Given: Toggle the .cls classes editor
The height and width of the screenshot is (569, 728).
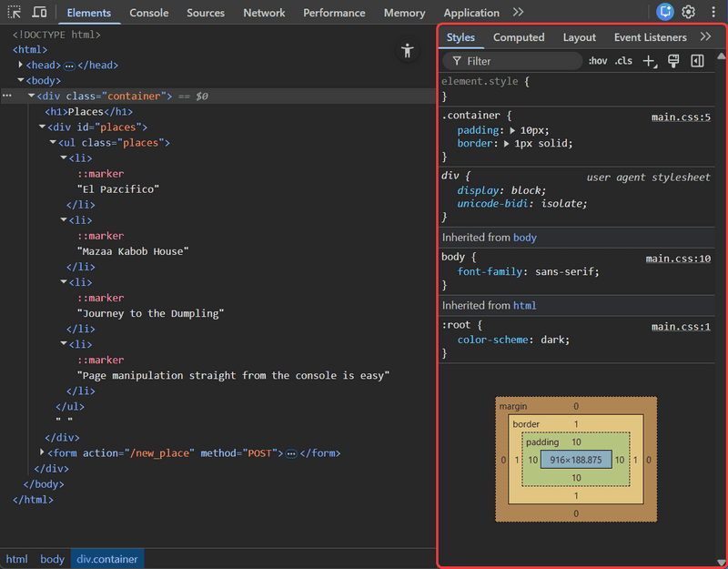Looking at the screenshot, I should 623,60.
